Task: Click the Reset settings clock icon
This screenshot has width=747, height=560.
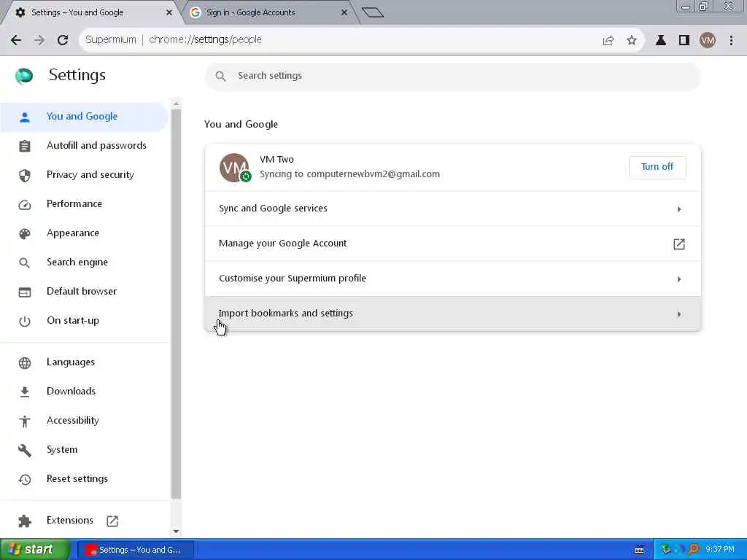Action: [24, 480]
